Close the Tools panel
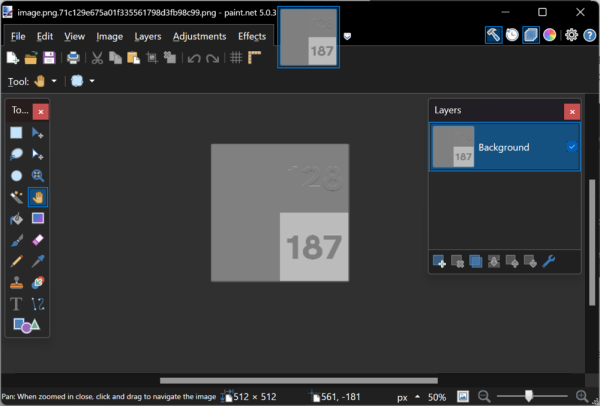Image resolution: width=600 pixels, height=406 pixels. pyautogui.click(x=41, y=112)
